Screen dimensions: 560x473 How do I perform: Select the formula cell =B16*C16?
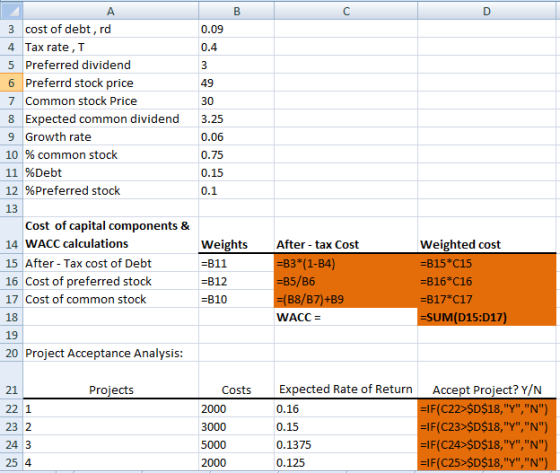pyautogui.click(x=487, y=281)
